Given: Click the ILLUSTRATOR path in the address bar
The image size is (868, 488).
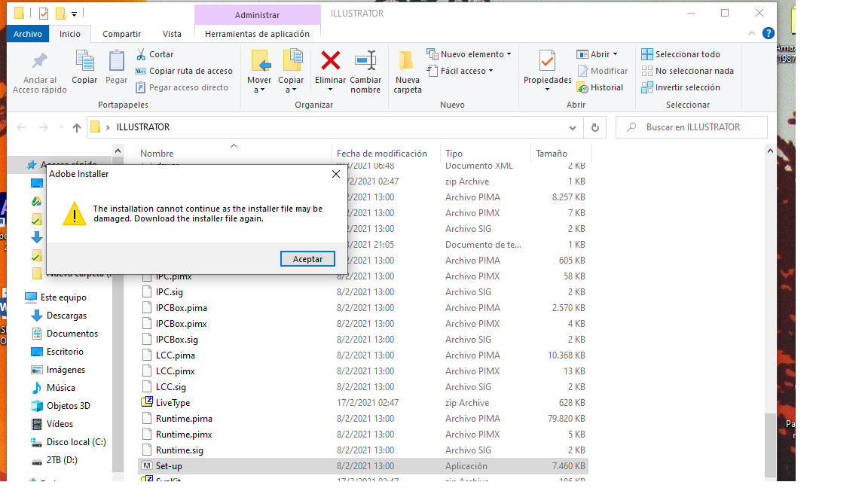Looking at the screenshot, I should click(143, 127).
